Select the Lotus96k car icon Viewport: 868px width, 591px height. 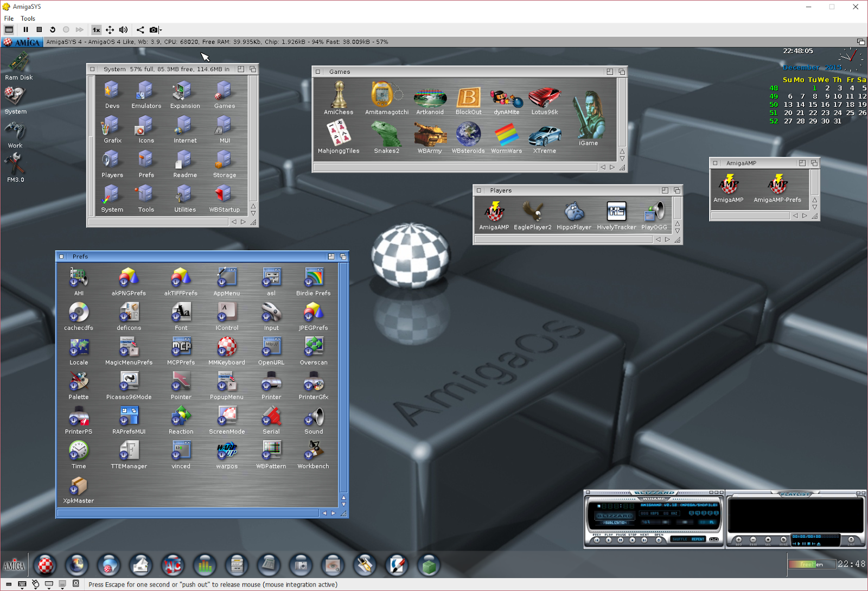(x=545, y=100)
